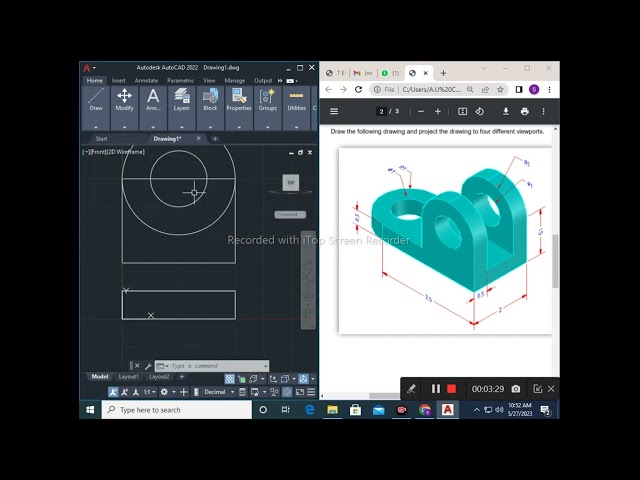This screenshot has height=480, width=640.
Task: Click the AutoCAD application menu logo
Action: [87, 68]
